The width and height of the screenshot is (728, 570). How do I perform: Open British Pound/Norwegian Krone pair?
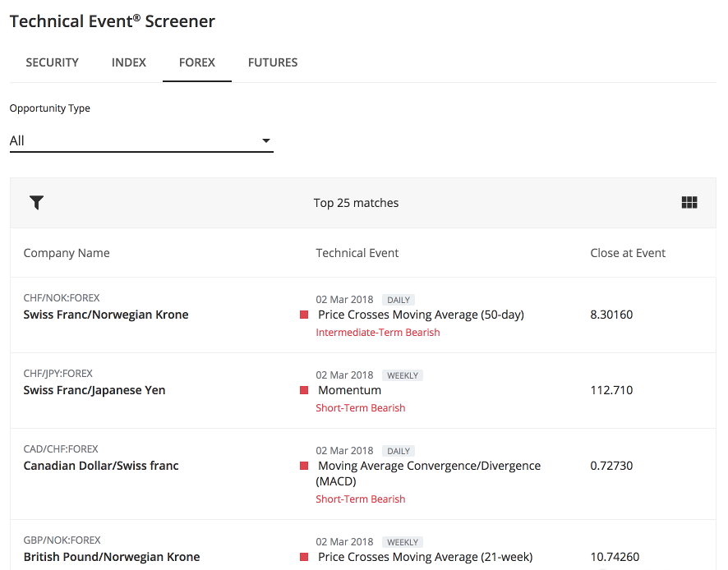click(x=112, y=557)
